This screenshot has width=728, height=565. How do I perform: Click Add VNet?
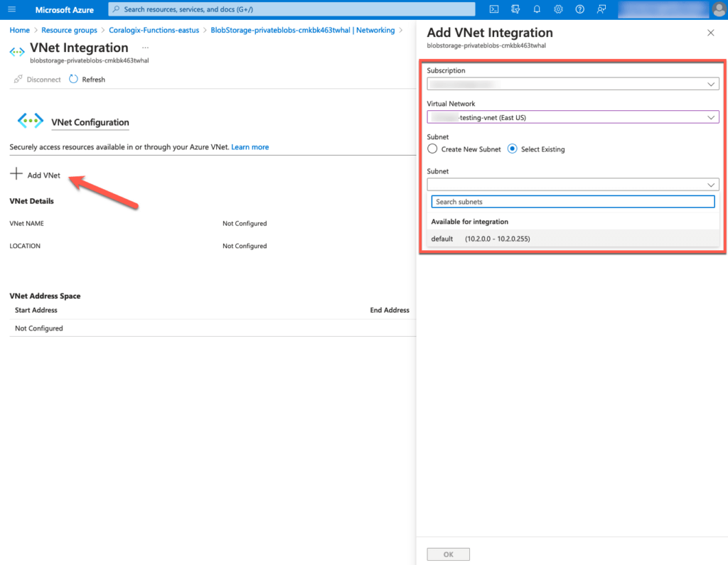[36, 175]
